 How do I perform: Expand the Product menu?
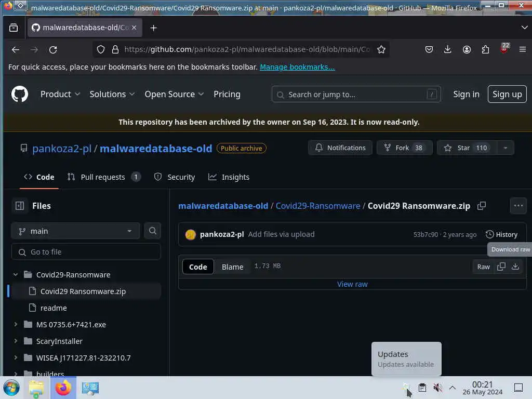(60, 94)
